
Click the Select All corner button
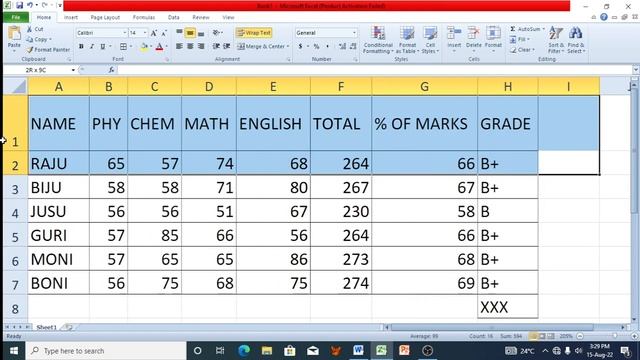pyautogui.click(x=16, y=86)
